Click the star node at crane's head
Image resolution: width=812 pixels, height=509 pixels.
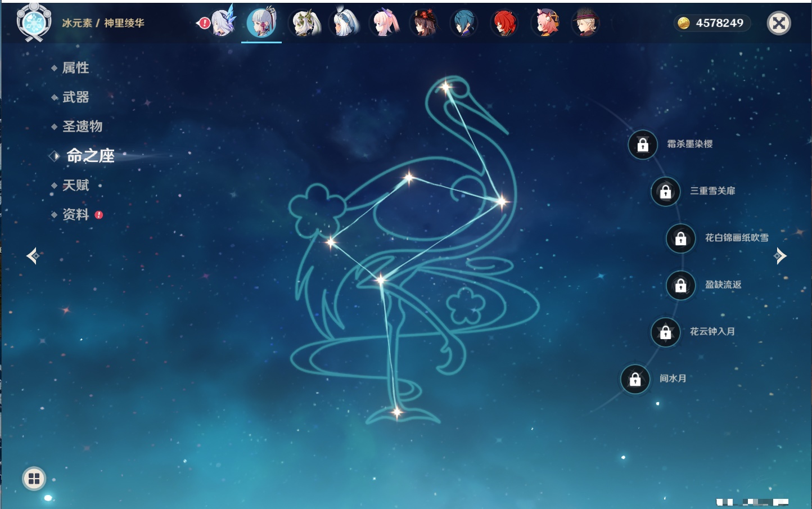446,87
